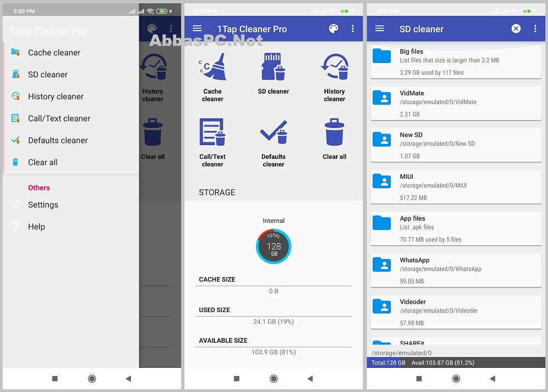Select the Defaults cleaner checkmark icon
Screen dimensions: 548x392
(273, 131)
